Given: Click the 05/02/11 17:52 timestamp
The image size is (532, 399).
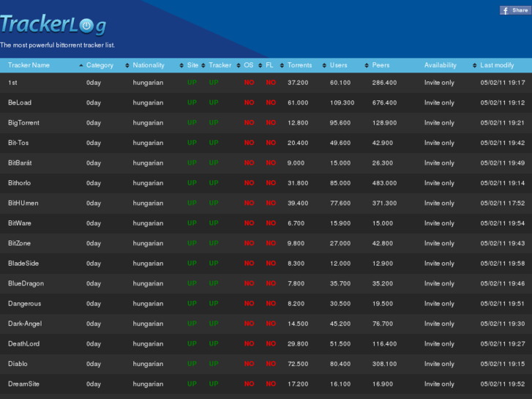Looking at the screenshot, I should tap(503, 203).
